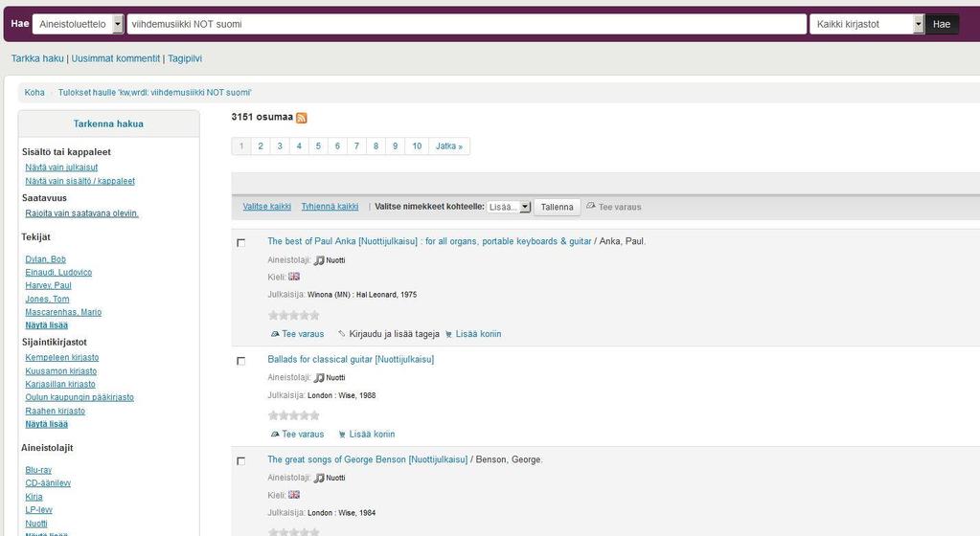Click the Tallenna button
Viewport: 980px width, 536px height.
click(x=557, y=207)
